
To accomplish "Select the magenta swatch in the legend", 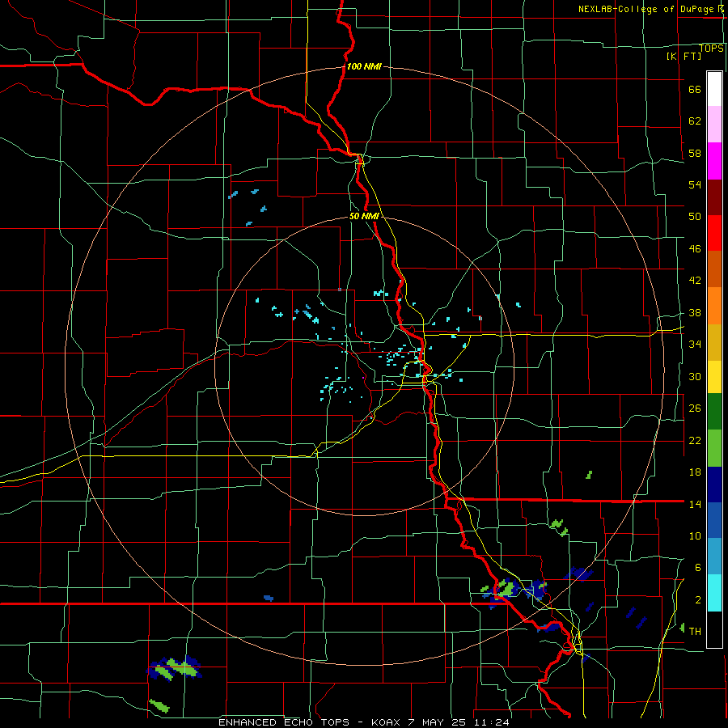I will tap(714, 161).
